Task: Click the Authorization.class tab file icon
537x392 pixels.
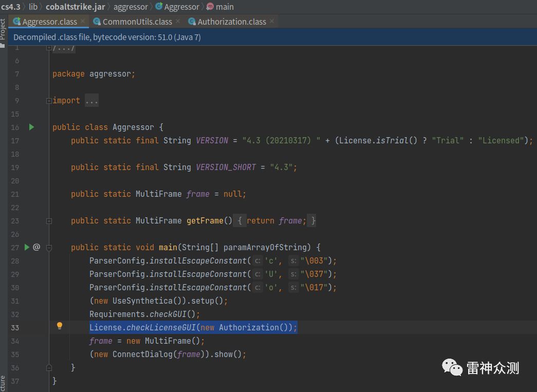Action: (x=192, y=22)
